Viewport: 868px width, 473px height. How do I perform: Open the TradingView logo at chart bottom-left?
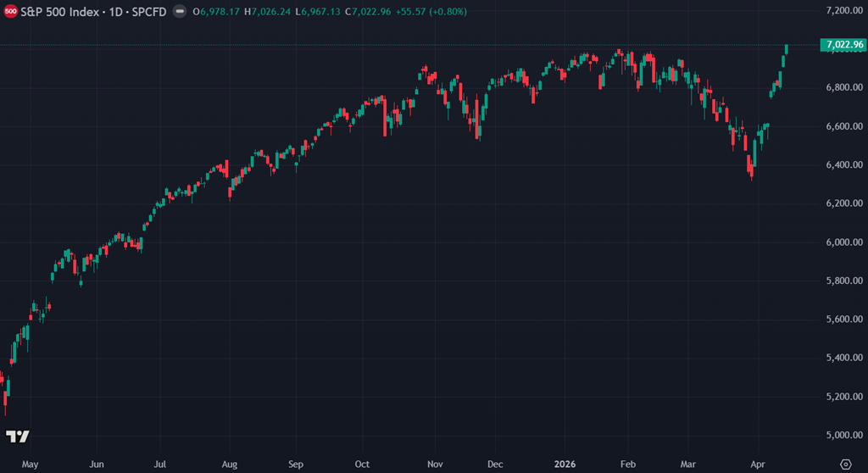click(x=18, y=437)
